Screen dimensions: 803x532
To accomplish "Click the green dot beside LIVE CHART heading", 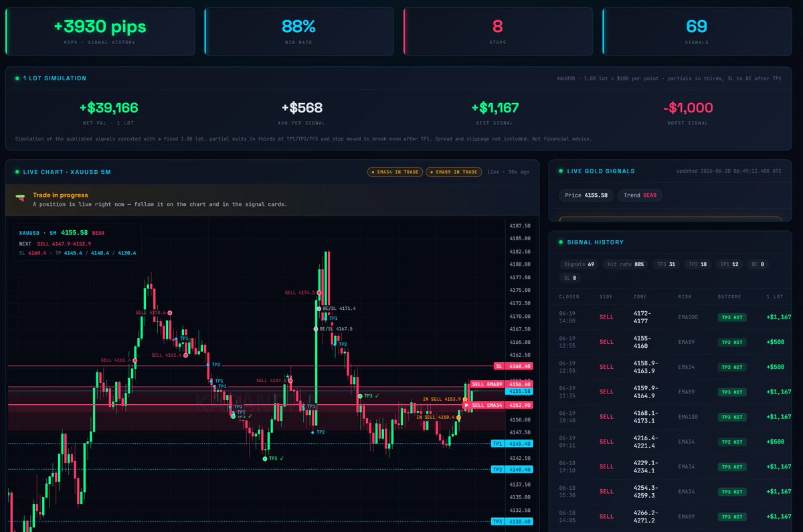I will 17,172.
